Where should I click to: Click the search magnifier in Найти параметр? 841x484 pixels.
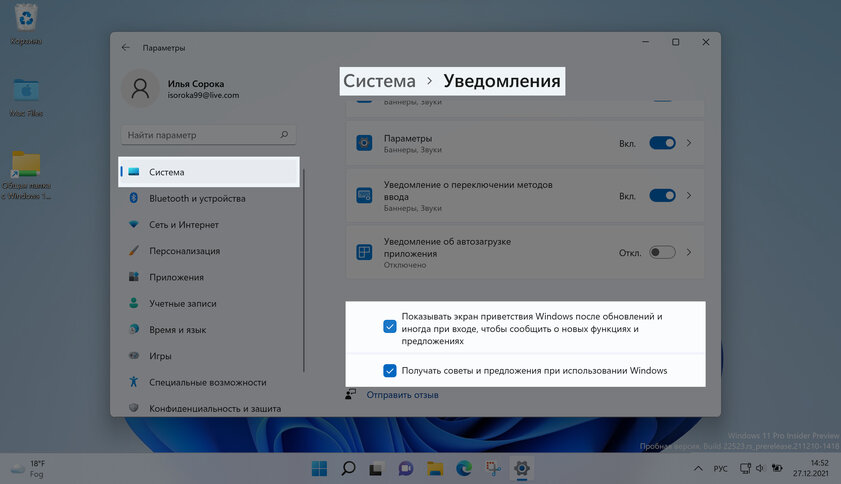point(284,135)
